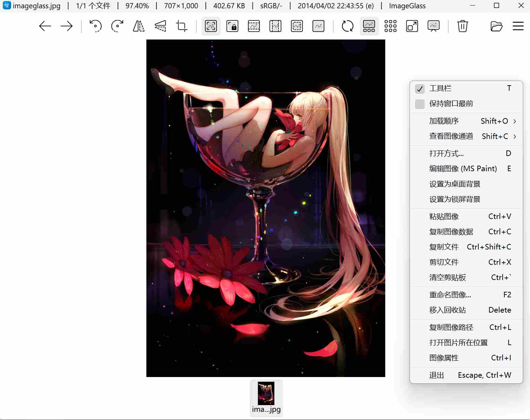This screenshot has width=530, height=420.
Task: Select 复制图像路径
Action: tap(466, 327)
